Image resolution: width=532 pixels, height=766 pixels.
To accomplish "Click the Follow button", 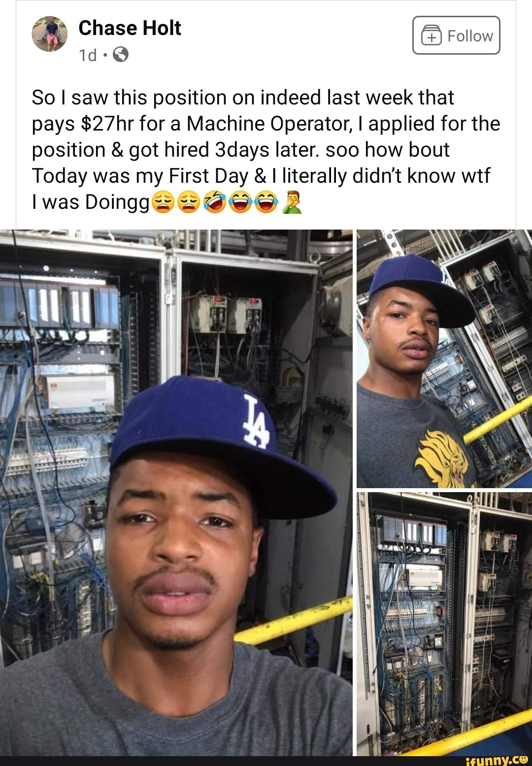I will click(456, 35).
